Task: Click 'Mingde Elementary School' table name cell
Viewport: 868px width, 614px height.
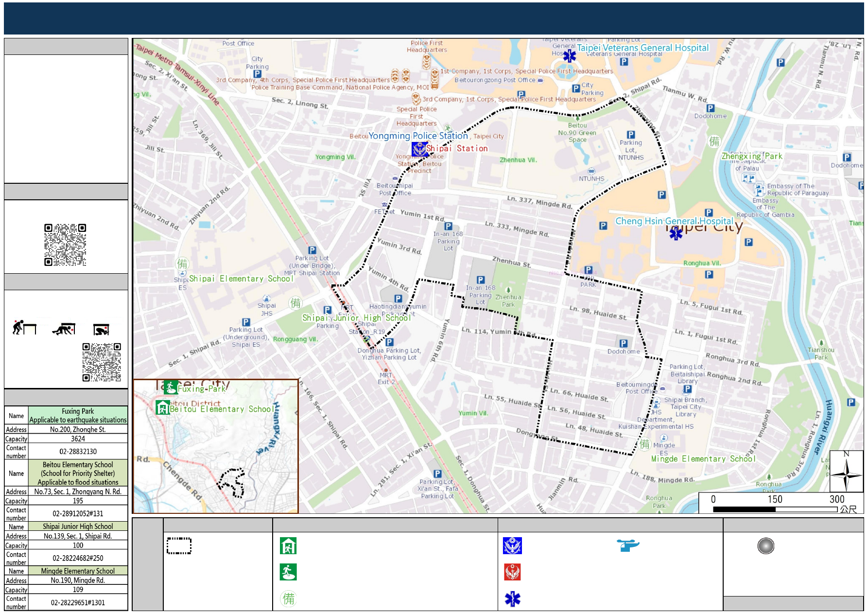Action: [78, 571]
